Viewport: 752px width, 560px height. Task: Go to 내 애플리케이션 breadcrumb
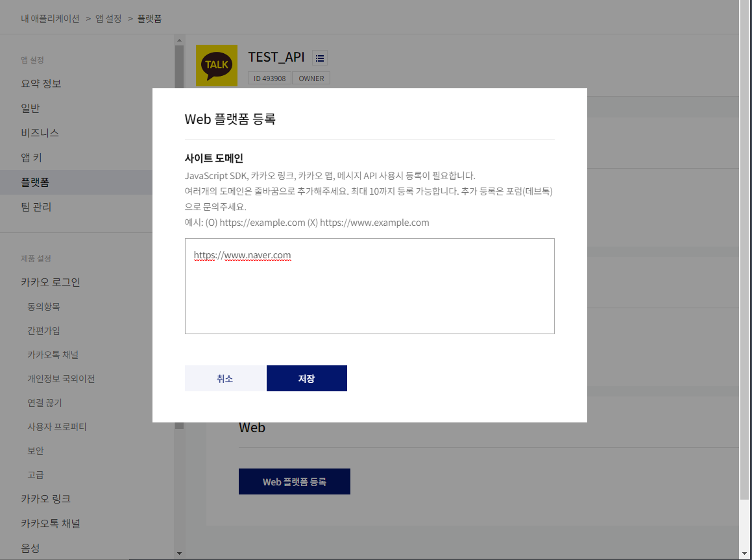click(x=51, y=19)
